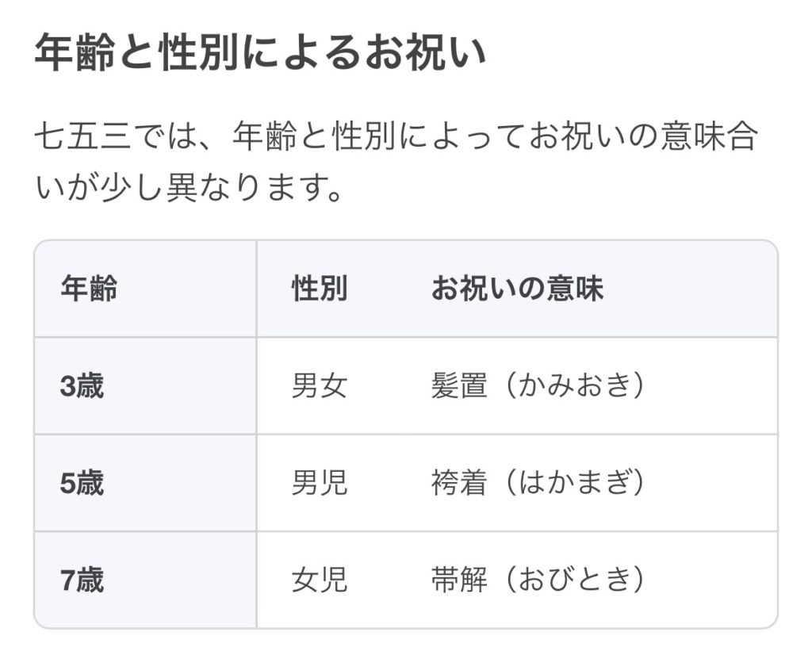Click the kanji 帯解 in the table
The width and height of the screenshot is (812, 655).
point(458,580)
